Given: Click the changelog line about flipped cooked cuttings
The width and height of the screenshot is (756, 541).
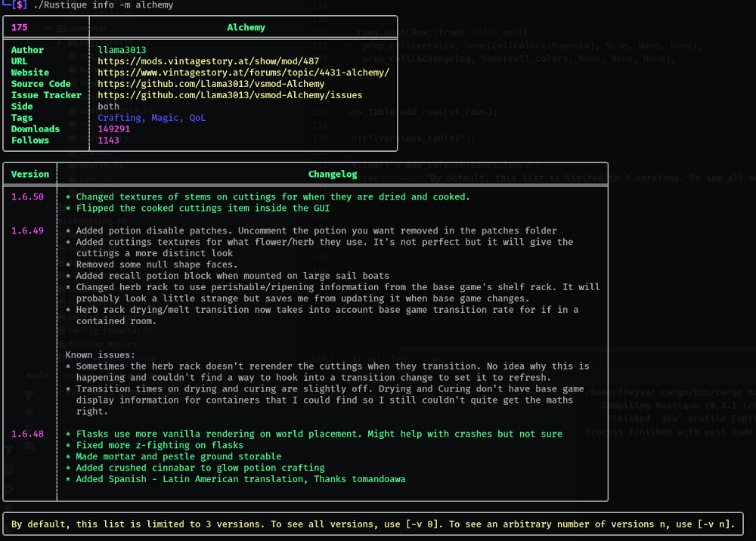Looking at the screenshot, I should [197, 208].
